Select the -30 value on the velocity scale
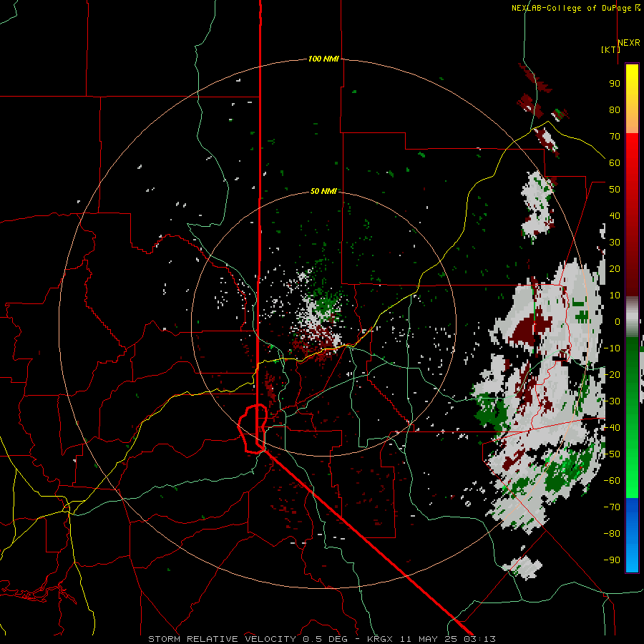 point(612,401)
